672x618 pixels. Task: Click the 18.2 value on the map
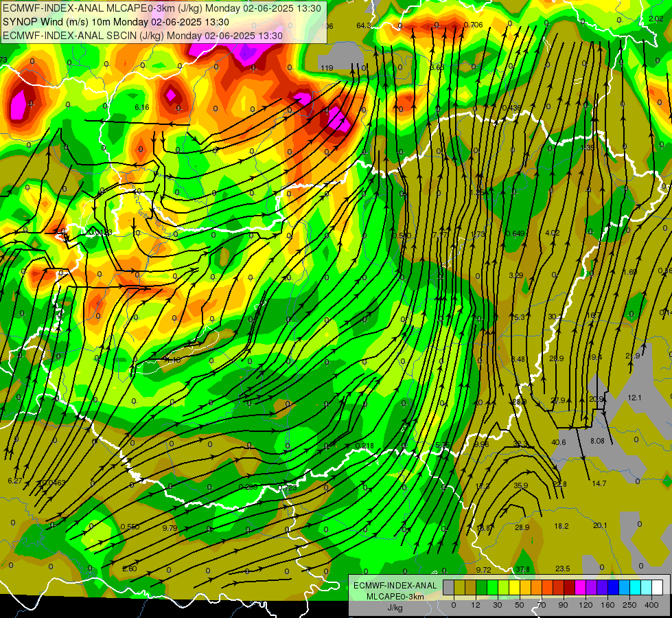pyautogui.click(x=561, y=526)
